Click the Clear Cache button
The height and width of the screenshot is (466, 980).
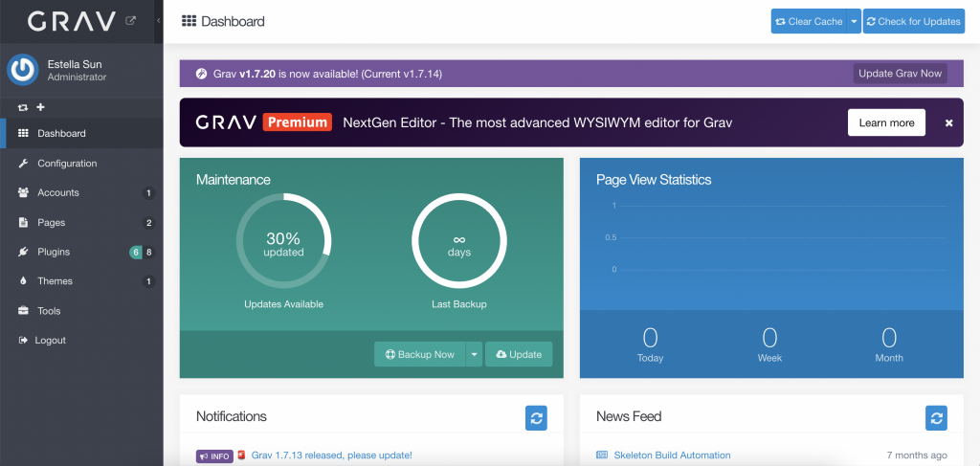click(x=809, y=21)
